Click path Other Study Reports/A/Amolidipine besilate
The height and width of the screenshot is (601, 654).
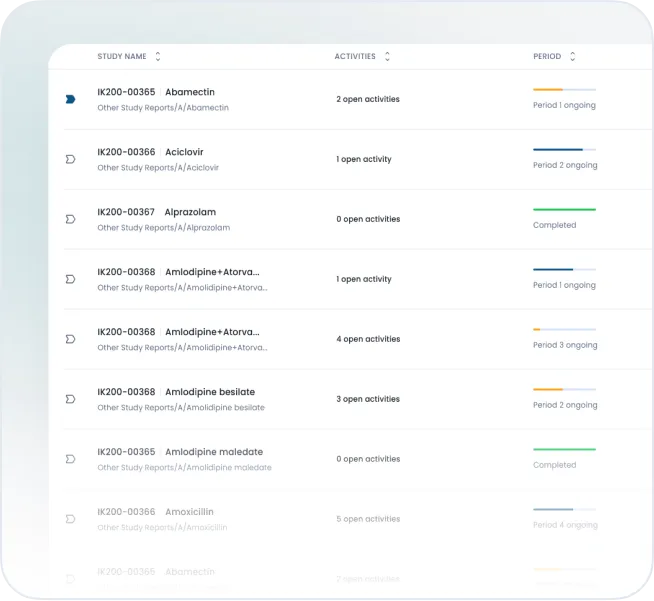tap(181, 407)
